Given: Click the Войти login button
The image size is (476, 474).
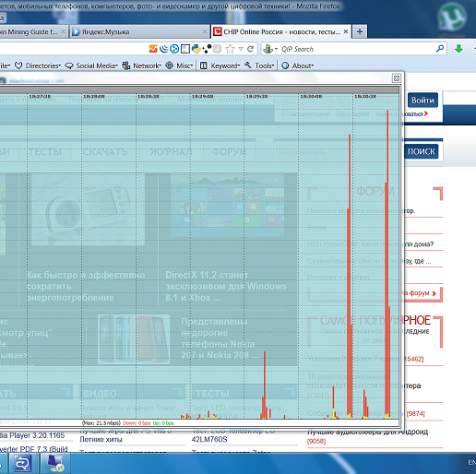Looking at the screenshot, I should 422,100.
